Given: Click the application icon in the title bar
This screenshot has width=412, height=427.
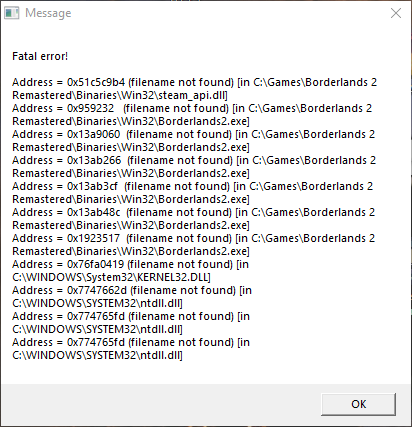Looking at the screenshot, I should tap(12, 13).
